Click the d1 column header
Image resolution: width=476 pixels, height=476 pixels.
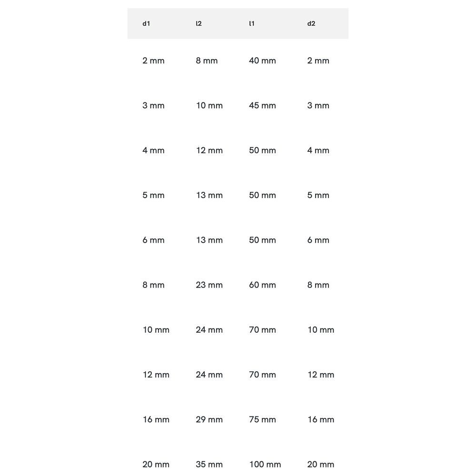(146, 23)
